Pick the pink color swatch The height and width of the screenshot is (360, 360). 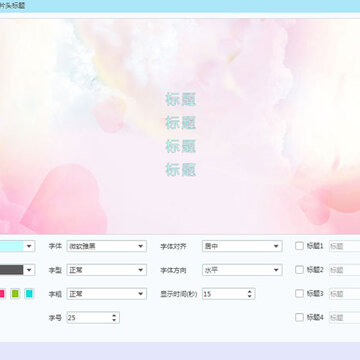pyautogui.click(x=2, y=294)
